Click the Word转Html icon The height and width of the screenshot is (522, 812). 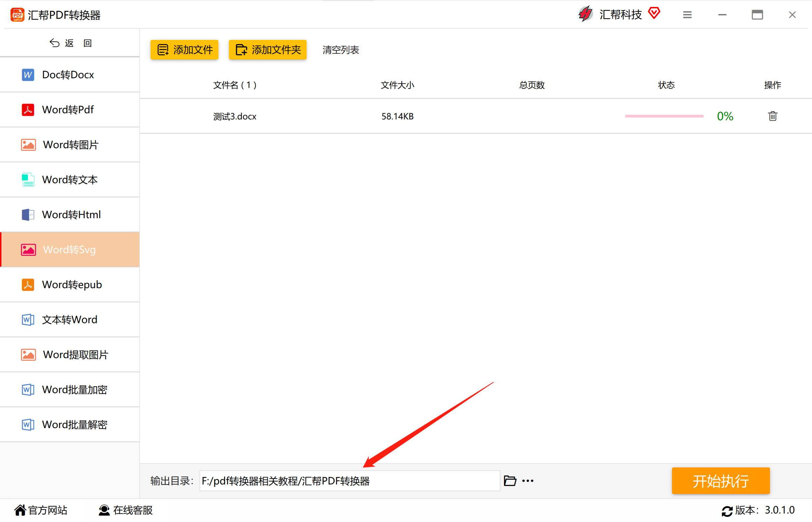(28, 215)
